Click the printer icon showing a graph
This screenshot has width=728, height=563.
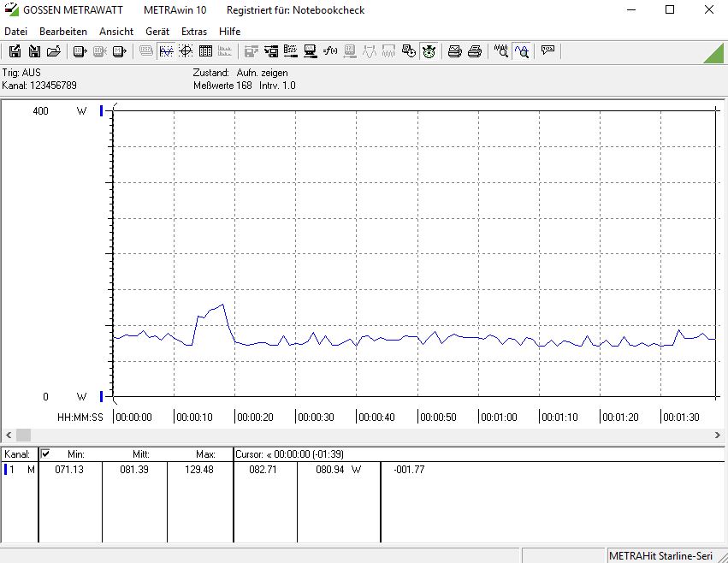point(455,51)
